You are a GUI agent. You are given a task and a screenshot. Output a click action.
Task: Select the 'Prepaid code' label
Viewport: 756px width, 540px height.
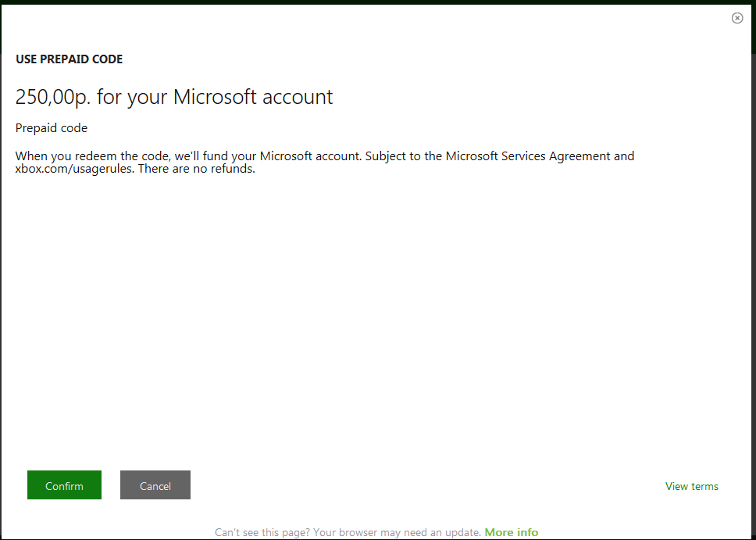[x=52, y=128]
